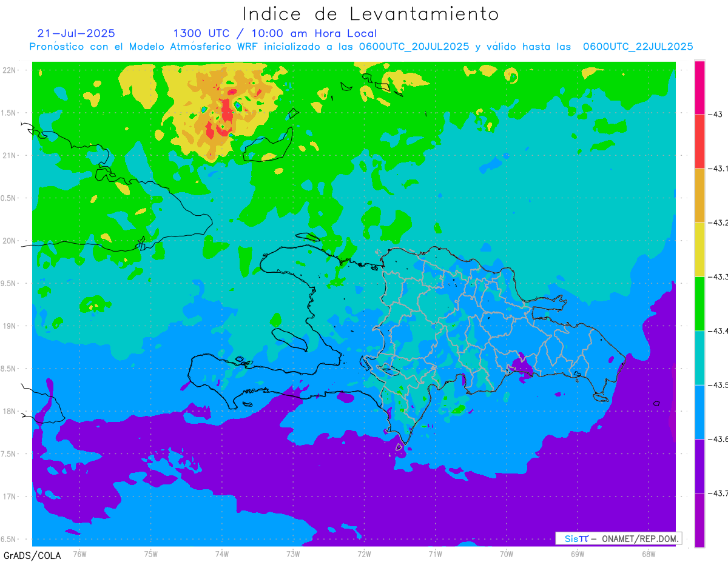Click the -43.7 legend value
Screen dimensions: 728x562
click(x=718, y=493)
